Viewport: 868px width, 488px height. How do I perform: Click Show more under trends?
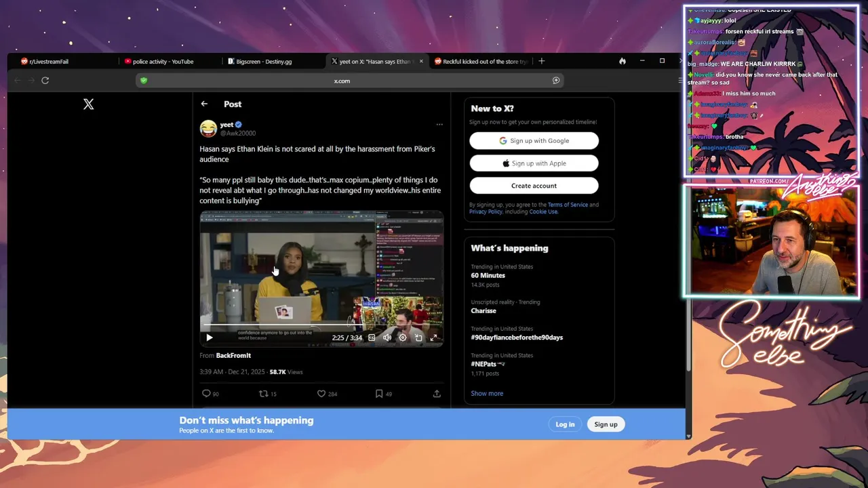pos(487,394)
